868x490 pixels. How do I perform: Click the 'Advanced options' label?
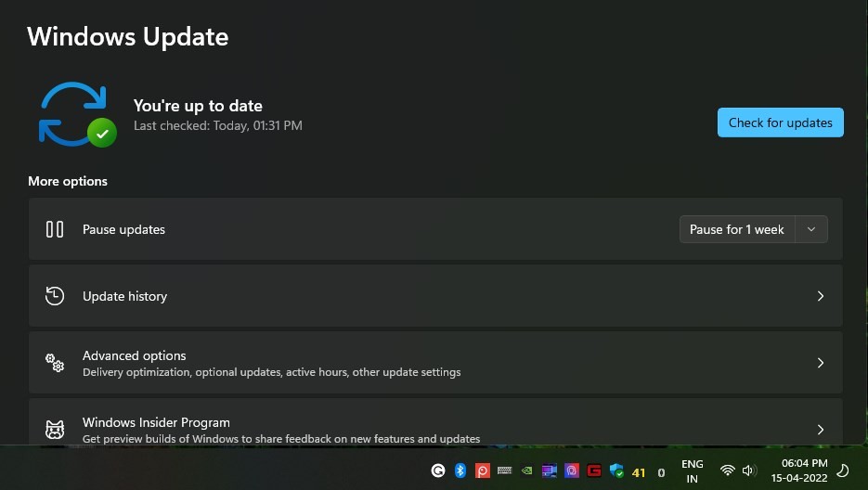point(134,355)
